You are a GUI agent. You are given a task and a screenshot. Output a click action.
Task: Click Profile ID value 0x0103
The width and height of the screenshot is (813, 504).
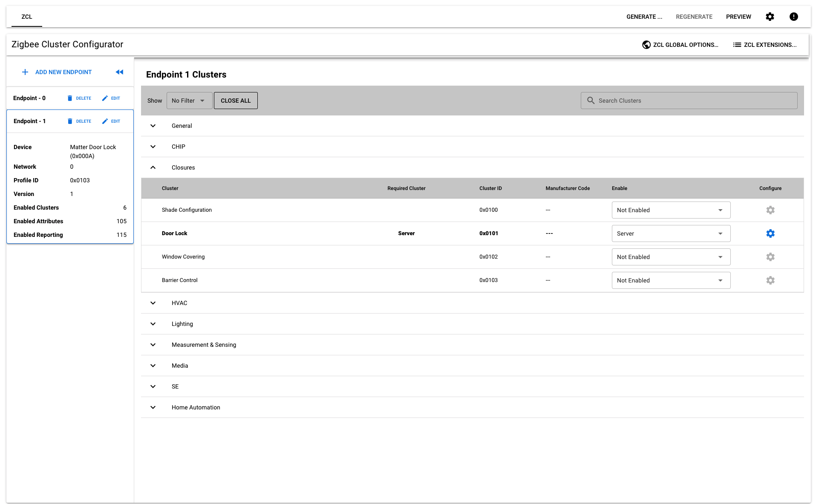[x=80, y=180]
